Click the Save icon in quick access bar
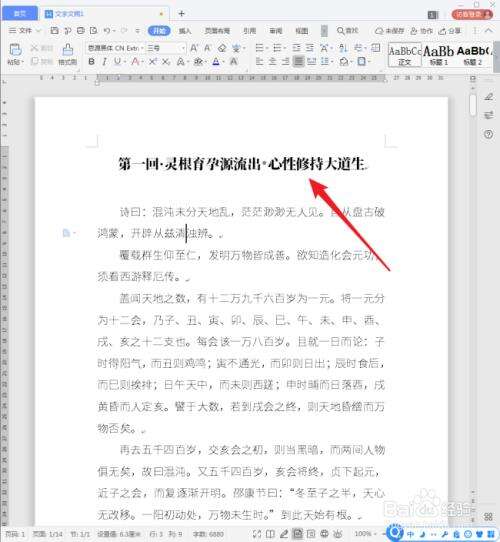 54,31
